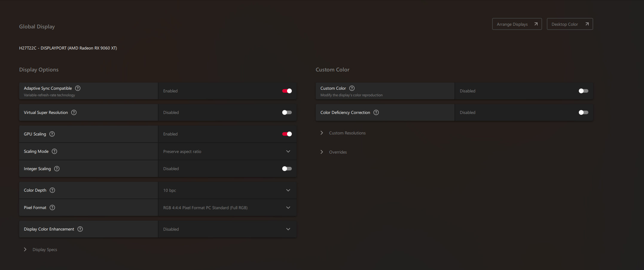Select the H27T22C DISPLAYPORT display name
Viewport: 644px width, 270px height.
68,48
